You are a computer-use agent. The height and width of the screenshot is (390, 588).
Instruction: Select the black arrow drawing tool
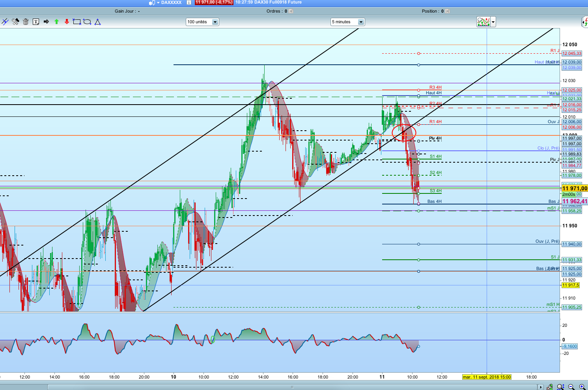click(x=46, y=22)
